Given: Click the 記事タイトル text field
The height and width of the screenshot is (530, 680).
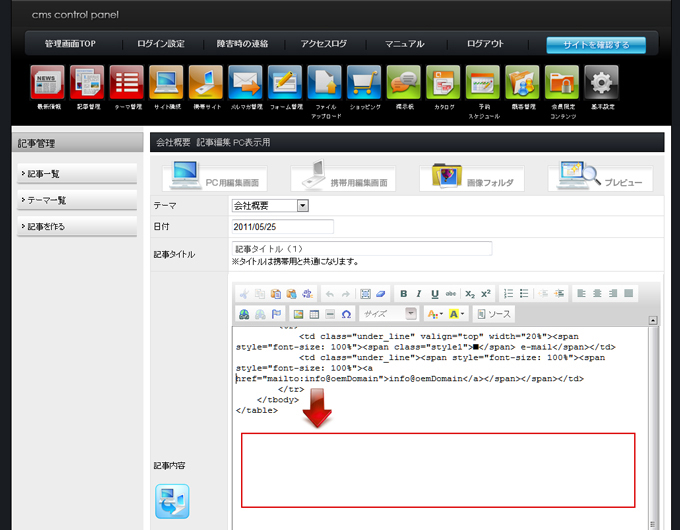Looking at the screenshot, I should (x=362, y=249).
